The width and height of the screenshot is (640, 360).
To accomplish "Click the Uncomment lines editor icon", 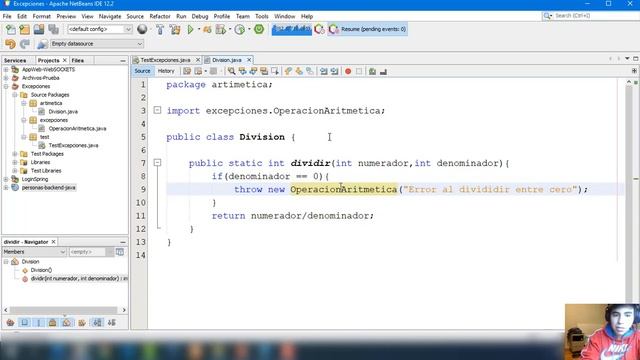I will (x=383, y=71).
